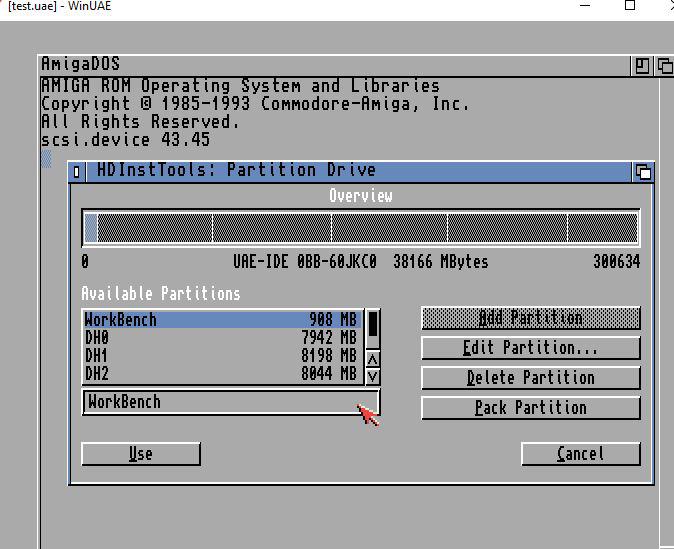Screen dimensions: 674x549
Task: Click the partition list's down arrow
Action: click(x=373, y=377)
